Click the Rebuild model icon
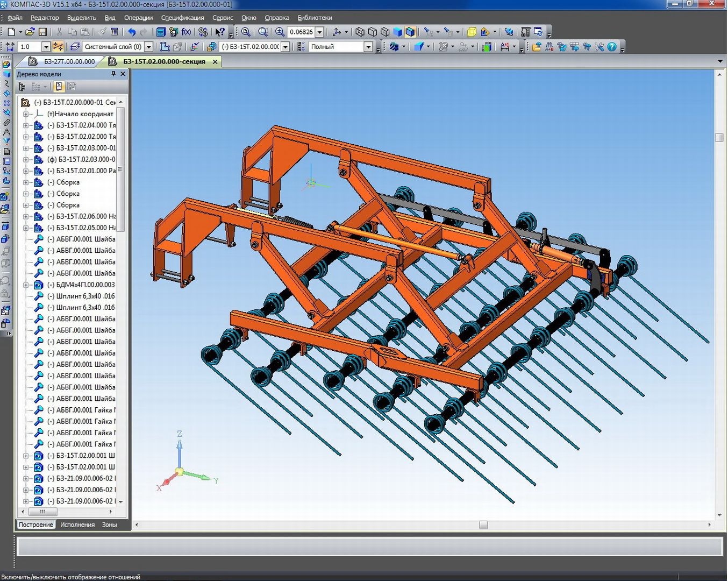This screenshot has width=728, height=581. pos(538,32)
